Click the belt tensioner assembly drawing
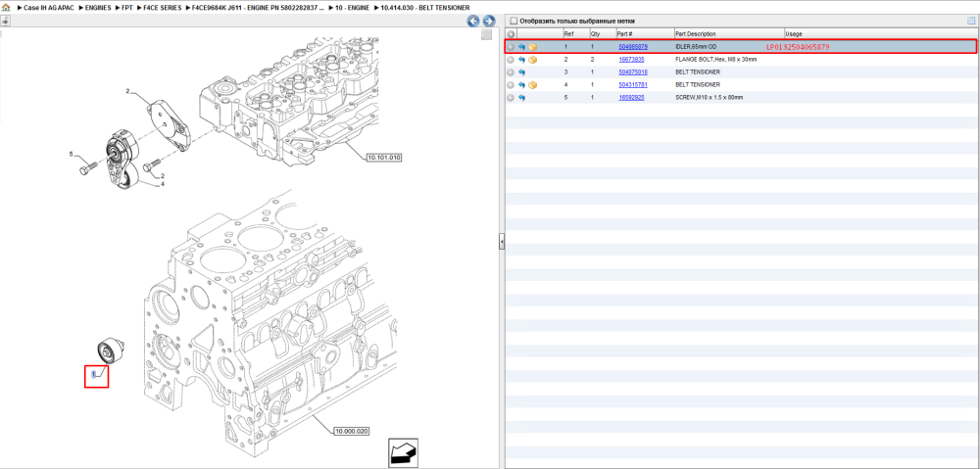Image resolution: width=980 pixels, height=469 pixels. tap(123, 158)
